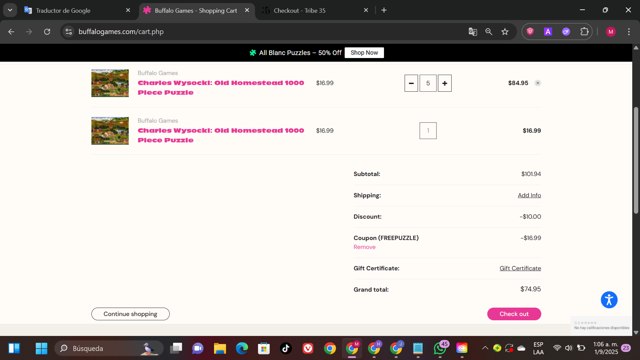Switch to the Checkout - Tribe 35 tab
This screenshot has height=360, width=640.
click(x=315, y=11)
